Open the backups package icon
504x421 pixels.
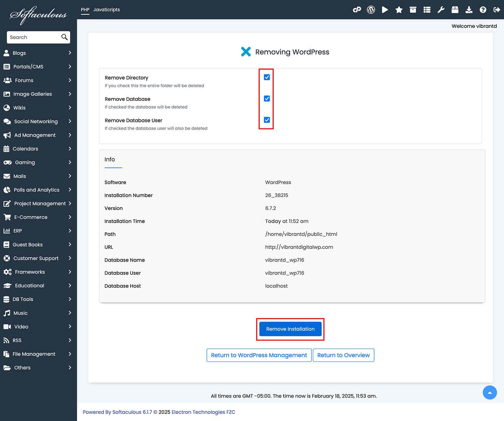[455, 10]
